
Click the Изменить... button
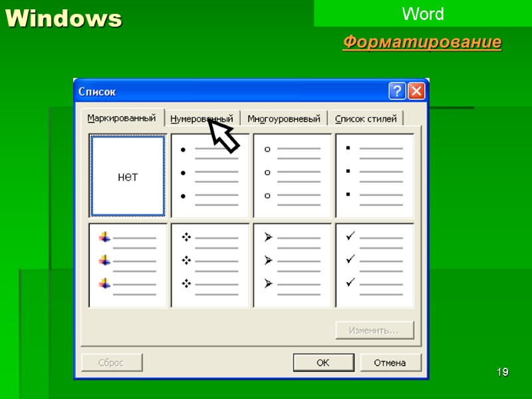[x=374, y=330]
